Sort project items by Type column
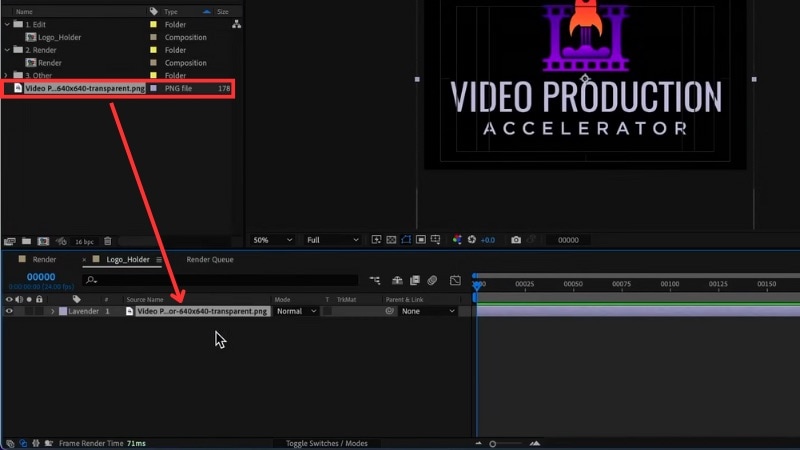 pyautogui.click(x=171, y=11)
